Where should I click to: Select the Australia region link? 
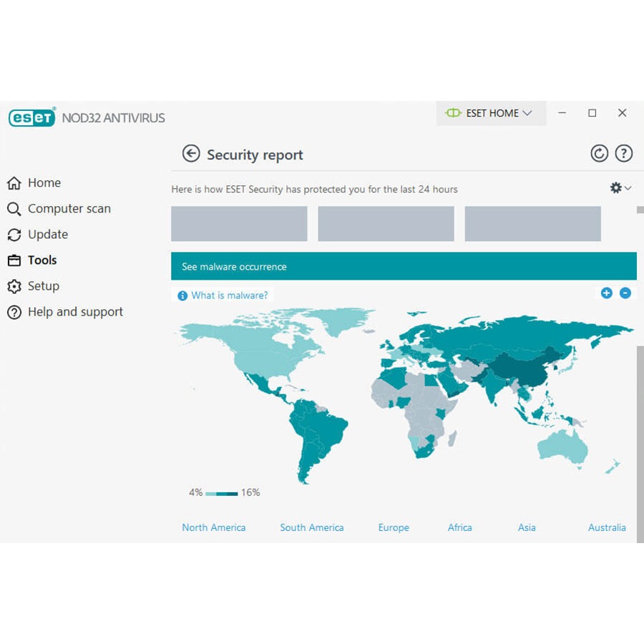tap(607, 527)
